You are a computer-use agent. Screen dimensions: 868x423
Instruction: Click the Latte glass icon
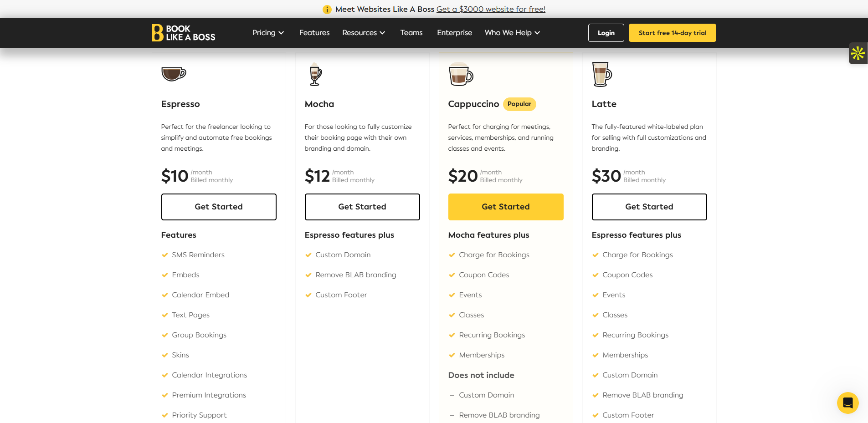click(602, 74)
